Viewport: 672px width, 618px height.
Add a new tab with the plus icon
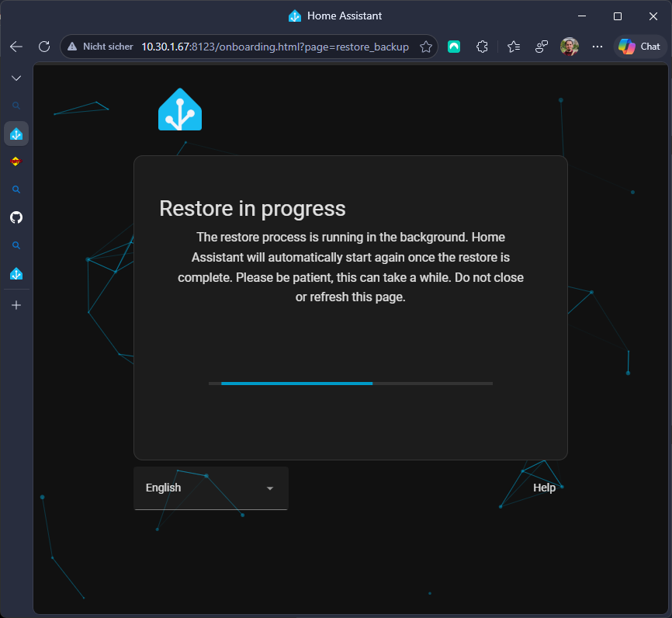(16, 305)
